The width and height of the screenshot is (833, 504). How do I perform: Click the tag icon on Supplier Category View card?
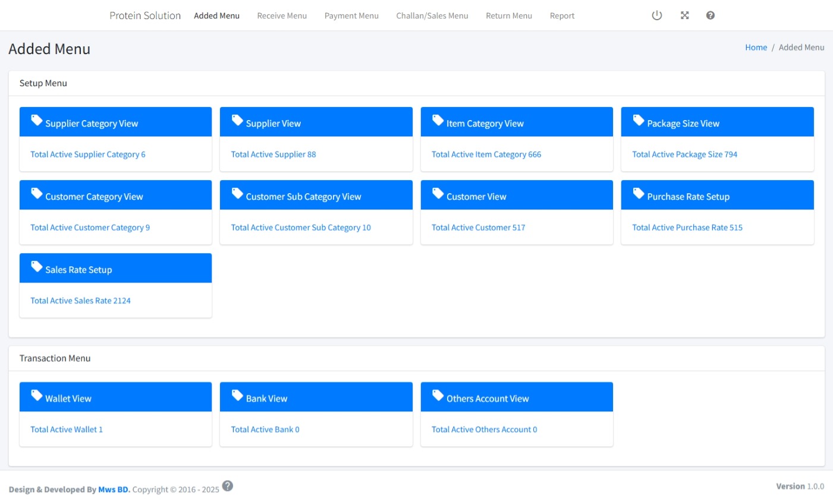[x=36, y=120]
